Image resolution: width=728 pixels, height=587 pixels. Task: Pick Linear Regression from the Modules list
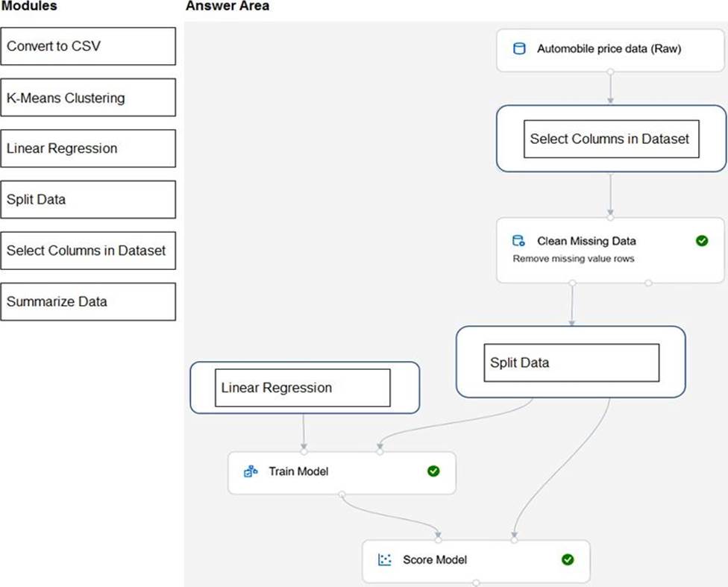click(x=88, y=148)
